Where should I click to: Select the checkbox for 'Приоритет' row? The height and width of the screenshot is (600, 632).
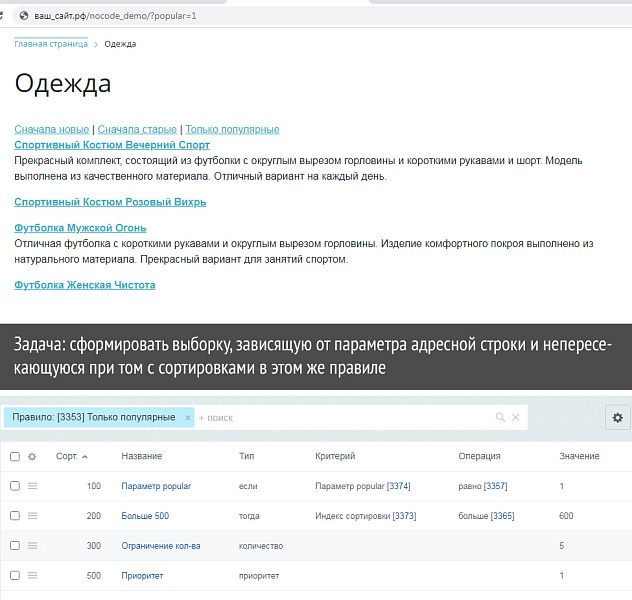[x=14, y=576]
